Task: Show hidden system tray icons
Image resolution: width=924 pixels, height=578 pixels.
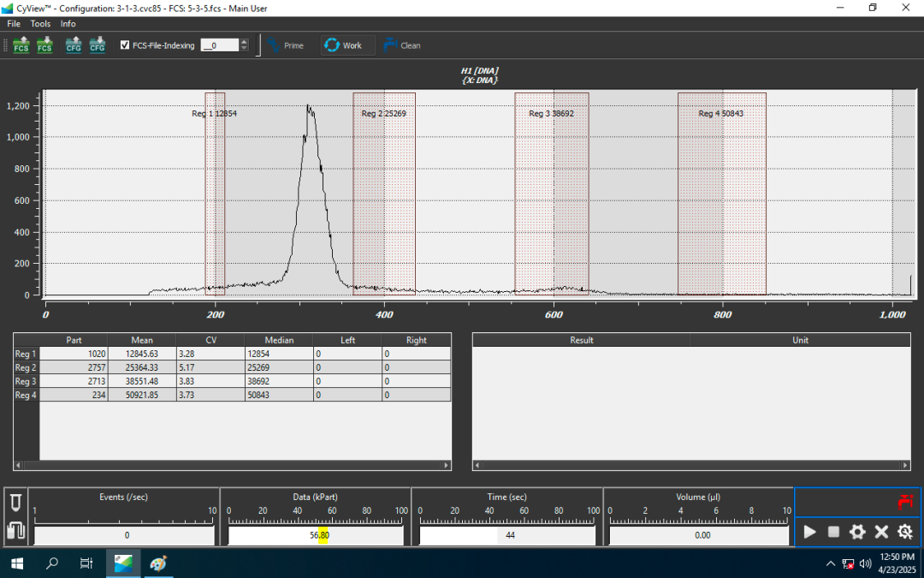Action: pyautogui.click(x=830, y=563)
